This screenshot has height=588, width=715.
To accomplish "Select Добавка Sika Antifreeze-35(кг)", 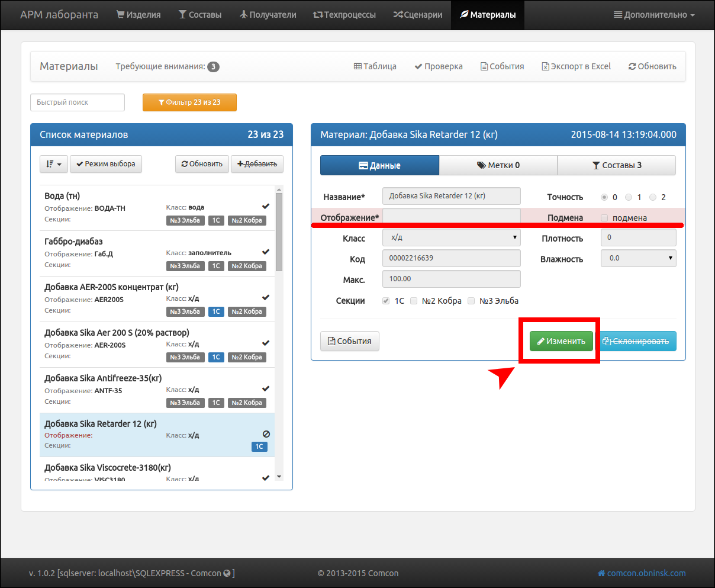I will click(156, 390).
